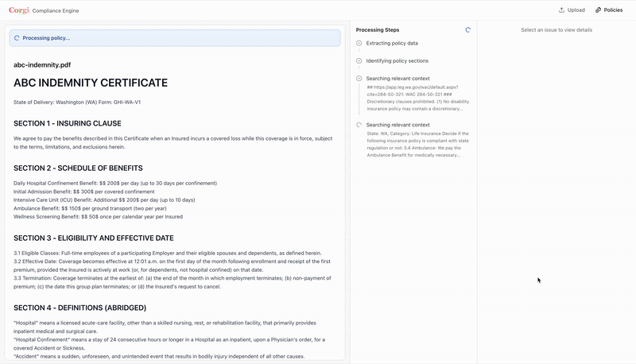Screen dimensions: 636x364
Task: Click the Section 2 Schedule of Benefits heading
Action: (x=78, y=168)
